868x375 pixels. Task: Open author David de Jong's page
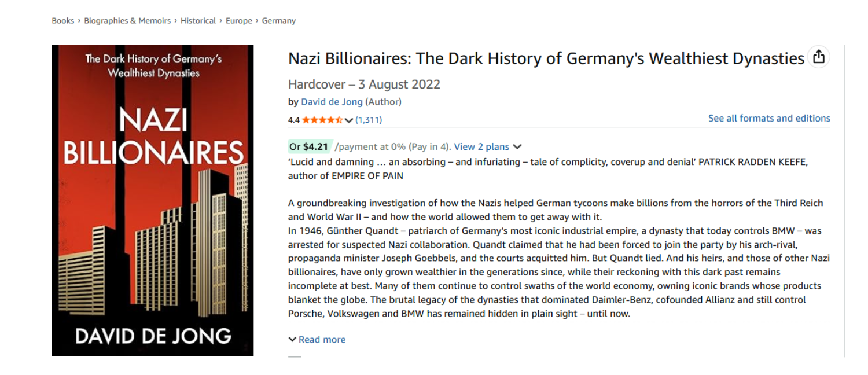point(332,102)
